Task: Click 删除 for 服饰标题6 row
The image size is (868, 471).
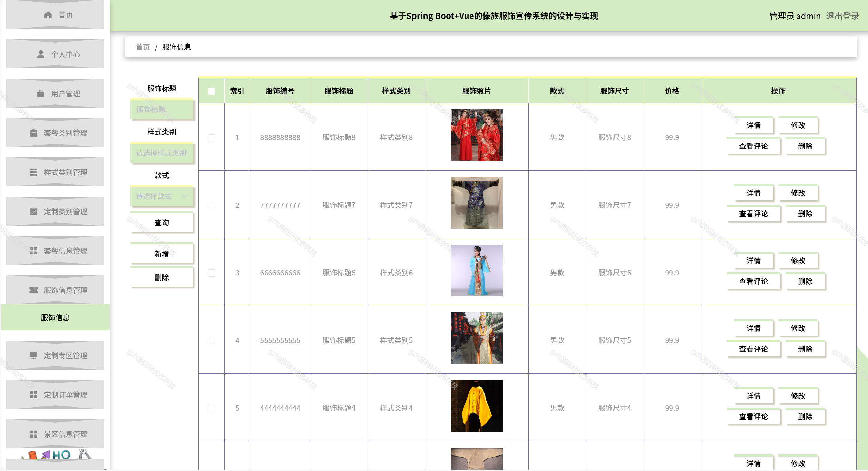Action: pos(805,281)
